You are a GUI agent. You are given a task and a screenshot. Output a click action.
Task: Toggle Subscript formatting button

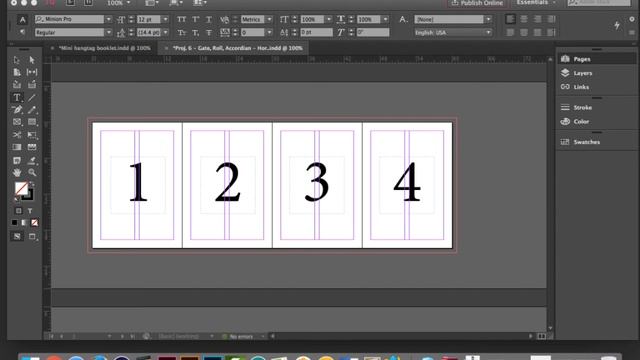pyautogui.click(x=196, y=32)
